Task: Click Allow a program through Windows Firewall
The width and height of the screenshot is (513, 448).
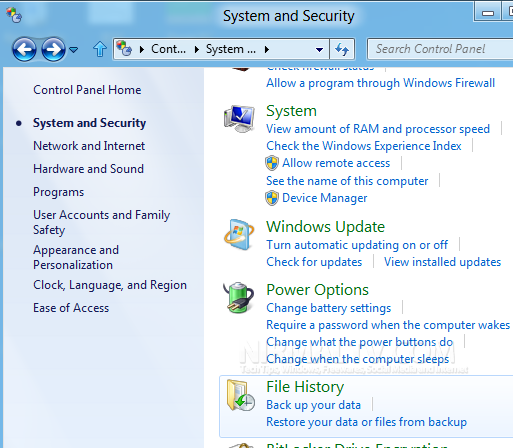Action: (380, 83)
